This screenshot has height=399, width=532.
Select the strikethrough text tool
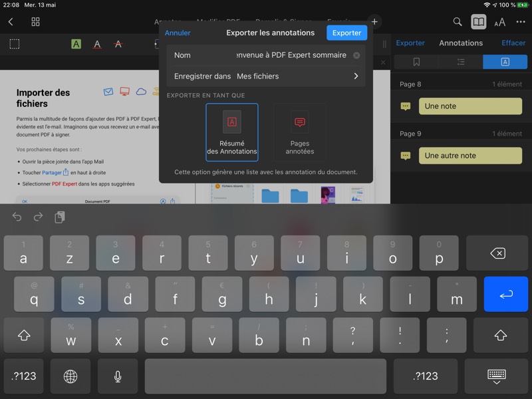click(x=118, y=45)
